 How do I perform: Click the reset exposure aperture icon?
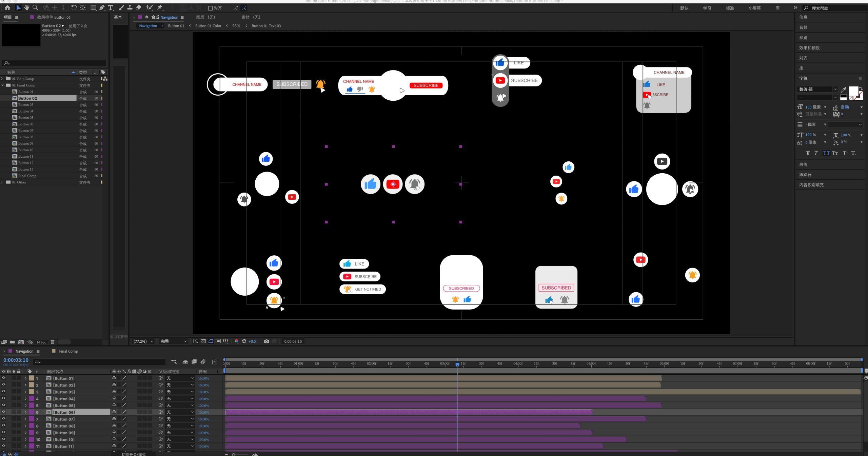click(244, 341)
